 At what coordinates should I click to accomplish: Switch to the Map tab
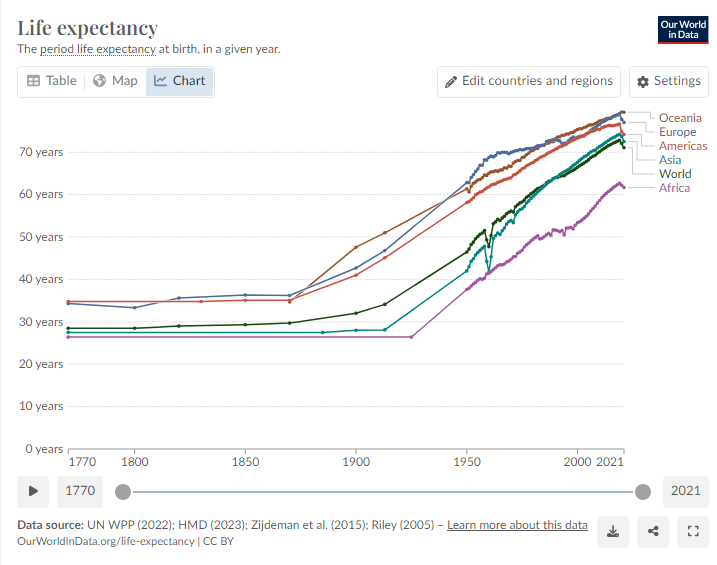click(x=115, y=81)
